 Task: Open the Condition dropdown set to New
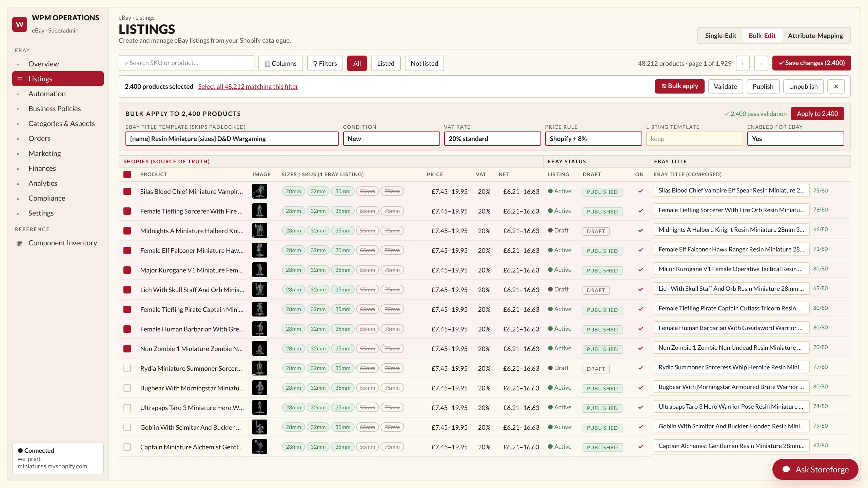coord(391,139)
